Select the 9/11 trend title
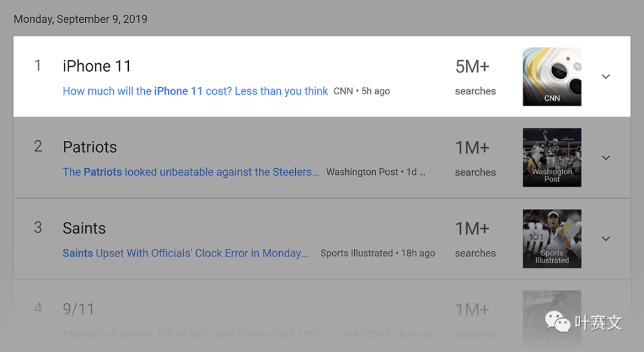Image resolution: width=644 pixels, height=352 pixels. (79, 309)
